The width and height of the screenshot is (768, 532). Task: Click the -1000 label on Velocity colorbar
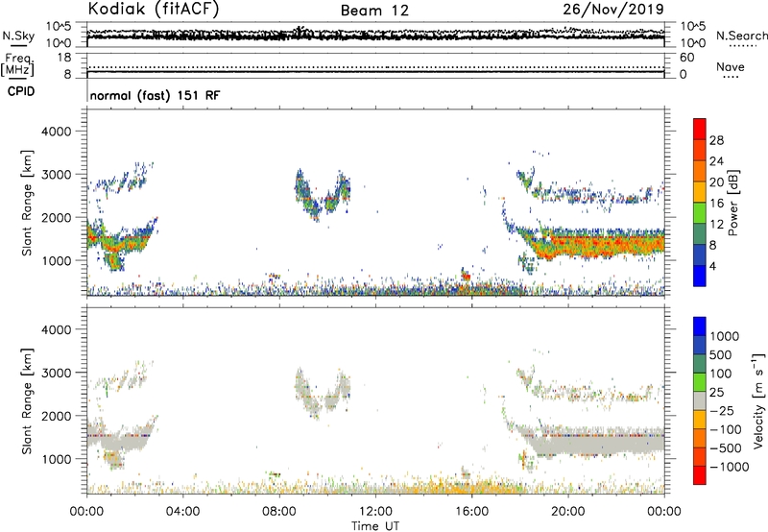[730, 467]
